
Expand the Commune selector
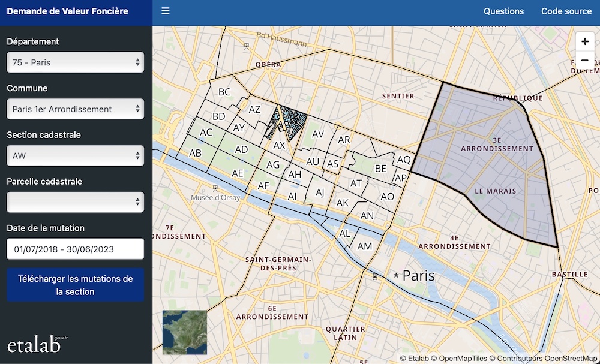pos(75,109)
